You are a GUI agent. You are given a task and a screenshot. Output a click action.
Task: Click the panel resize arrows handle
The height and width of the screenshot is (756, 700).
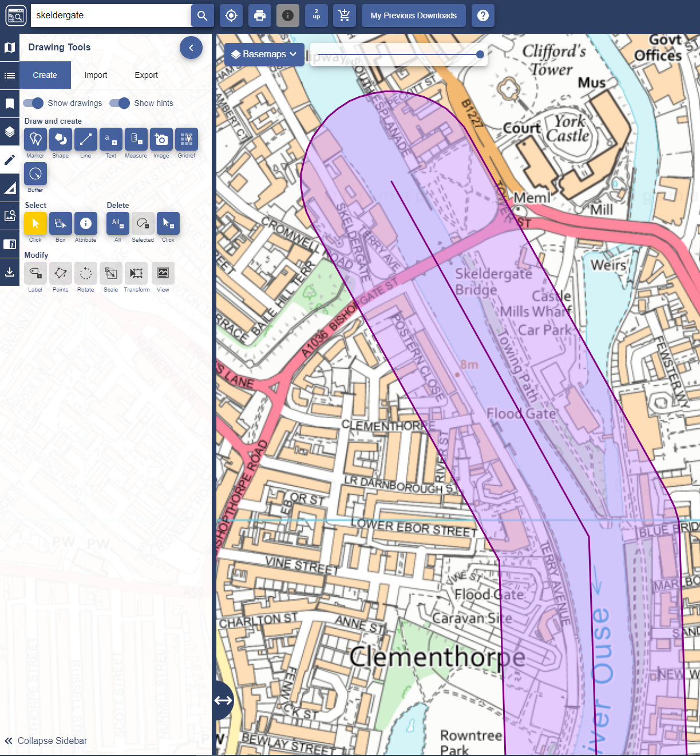[x=223, y=700]
